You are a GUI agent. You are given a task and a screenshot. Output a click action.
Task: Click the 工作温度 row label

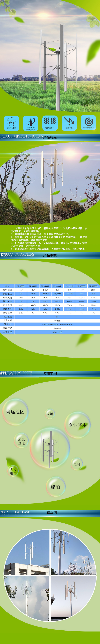[x=7, y=332]
